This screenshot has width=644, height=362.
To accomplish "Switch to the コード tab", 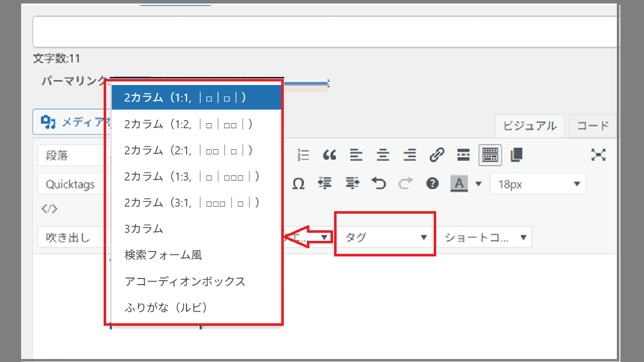I will 593,126.
